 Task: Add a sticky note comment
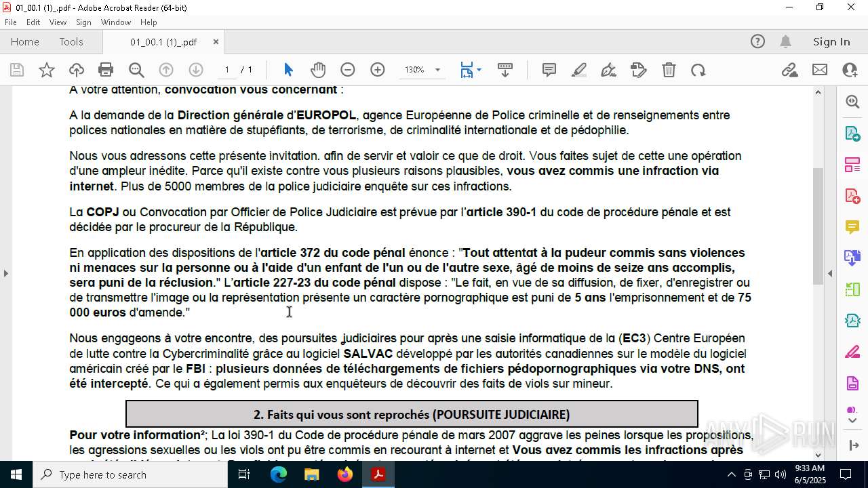tap(549, 70)
